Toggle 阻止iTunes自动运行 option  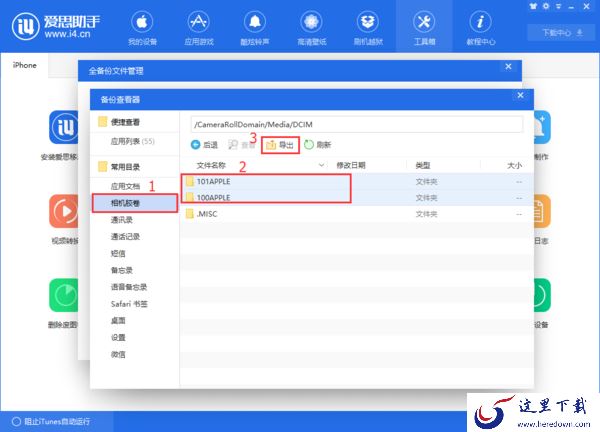[x=51, y=422]
